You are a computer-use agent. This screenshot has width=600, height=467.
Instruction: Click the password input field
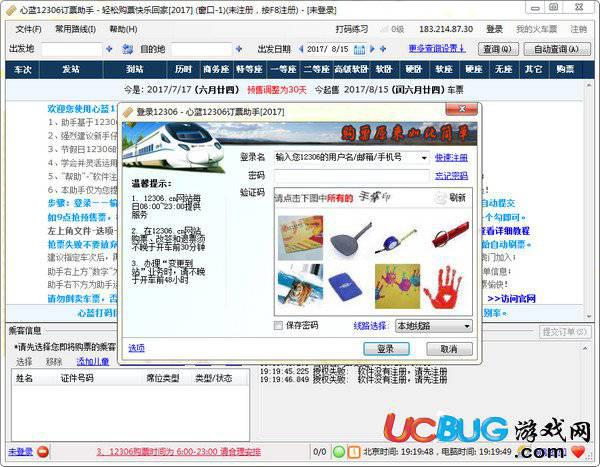pyautogui.click(x=352, y=176)
